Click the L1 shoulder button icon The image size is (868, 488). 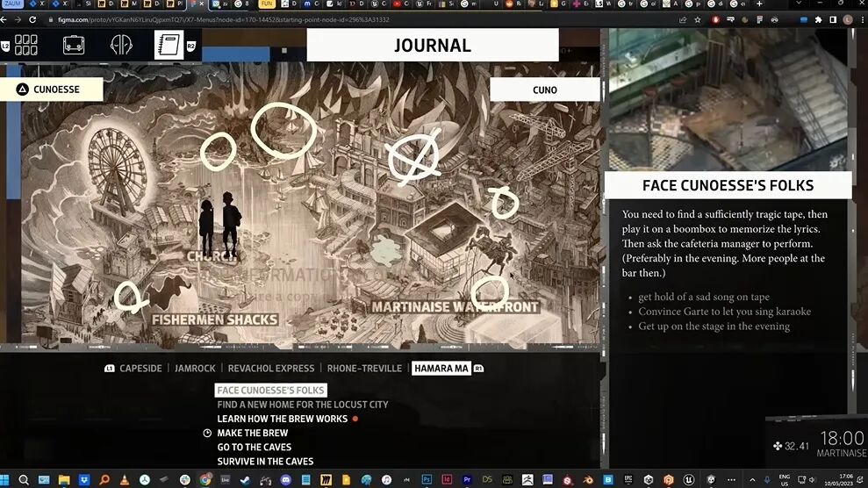pyautogui.click(x=110, y=369)
